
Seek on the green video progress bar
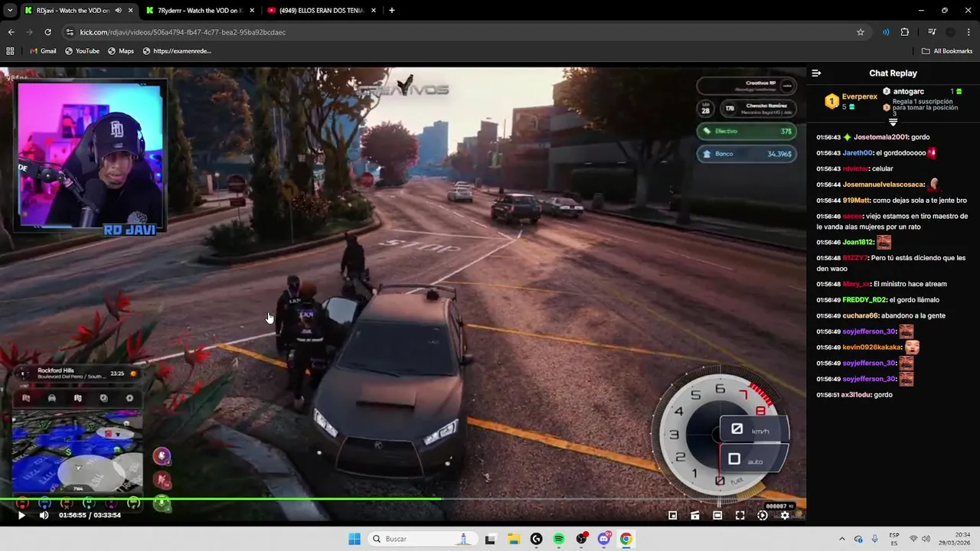pyautogui.click(x=403, y=500)
